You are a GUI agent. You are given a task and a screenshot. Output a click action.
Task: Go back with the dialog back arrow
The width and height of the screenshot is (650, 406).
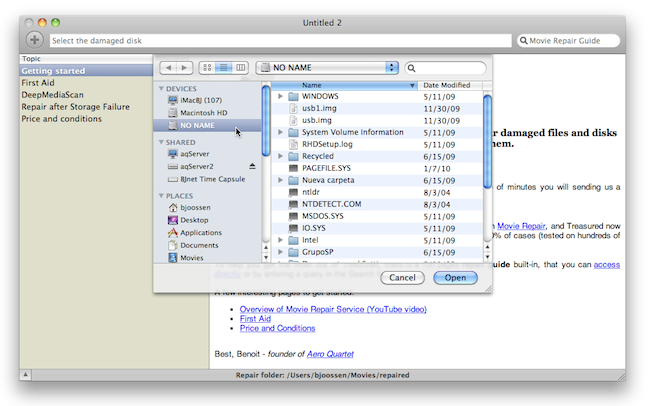168,68
